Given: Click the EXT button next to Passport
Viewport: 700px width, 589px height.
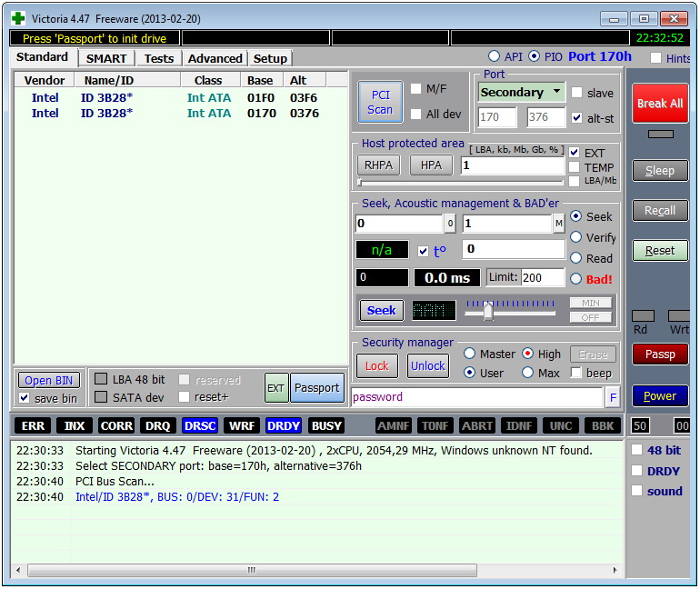Looking at the screenshot, I should (x=275, y=388).
